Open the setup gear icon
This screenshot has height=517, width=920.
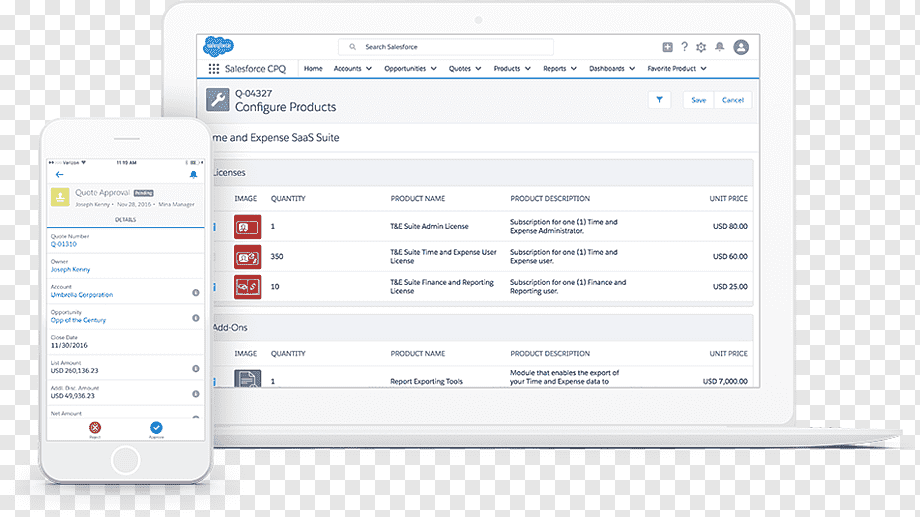click(701, 47)
